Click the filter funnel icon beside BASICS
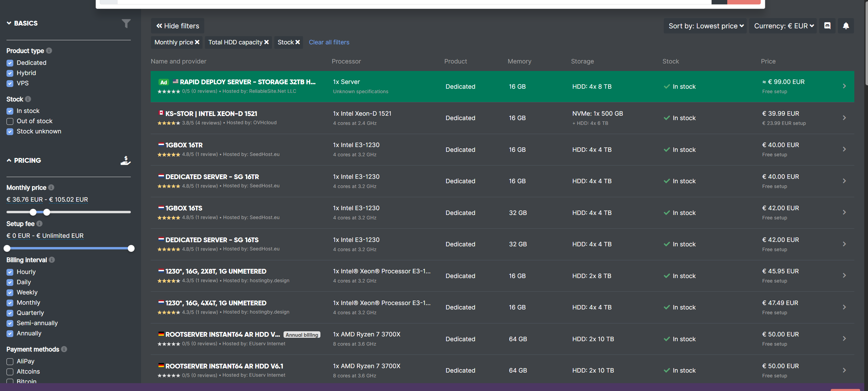The height and width of the screenshot is (391, 868). coord(126,24)
